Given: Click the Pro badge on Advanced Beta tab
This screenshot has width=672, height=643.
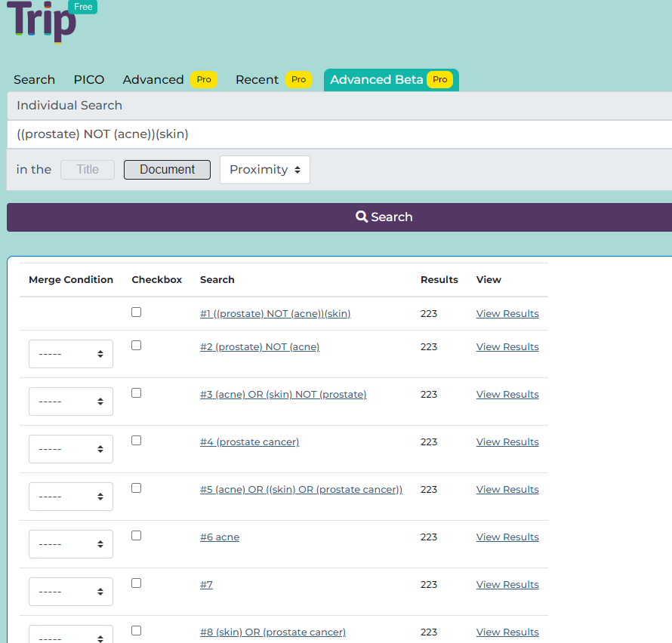Looking at the screenshot, I should pos(439,79).
